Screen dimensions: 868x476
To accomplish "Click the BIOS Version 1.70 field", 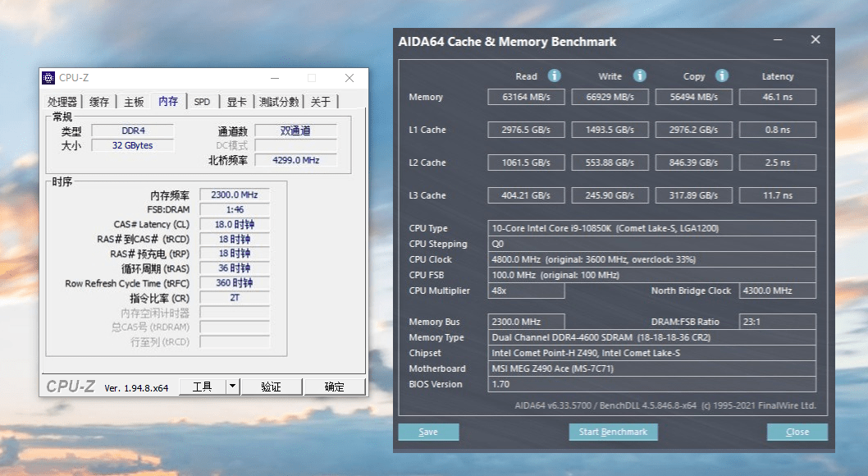I will tap(651, 384).
